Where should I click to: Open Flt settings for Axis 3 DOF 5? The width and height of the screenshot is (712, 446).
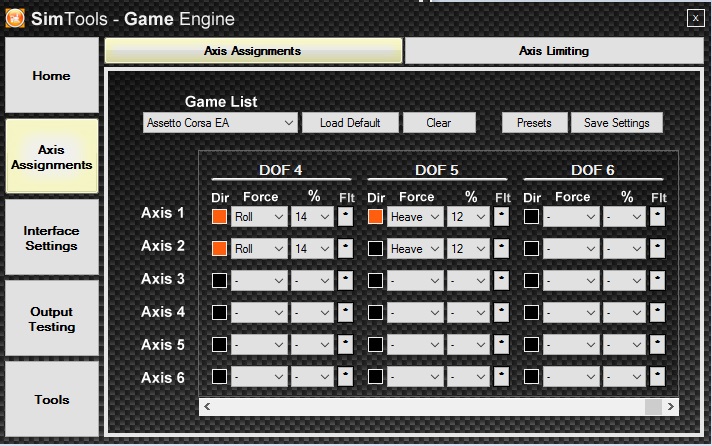[x=501, y=280]
